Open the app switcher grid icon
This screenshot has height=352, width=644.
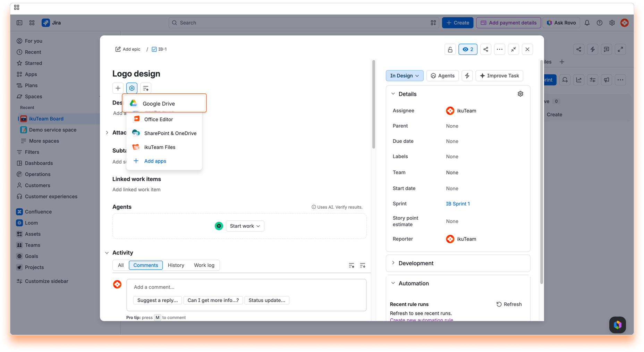32,23
